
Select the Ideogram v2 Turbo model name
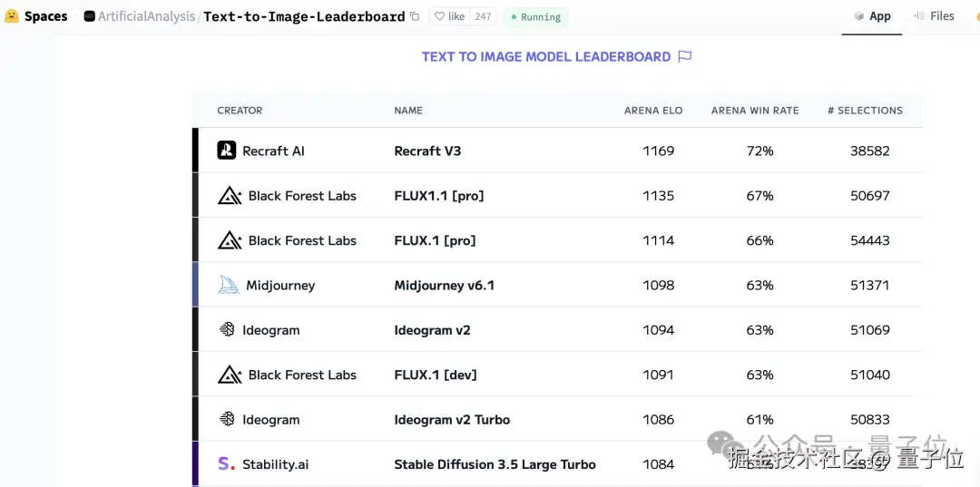452,420
